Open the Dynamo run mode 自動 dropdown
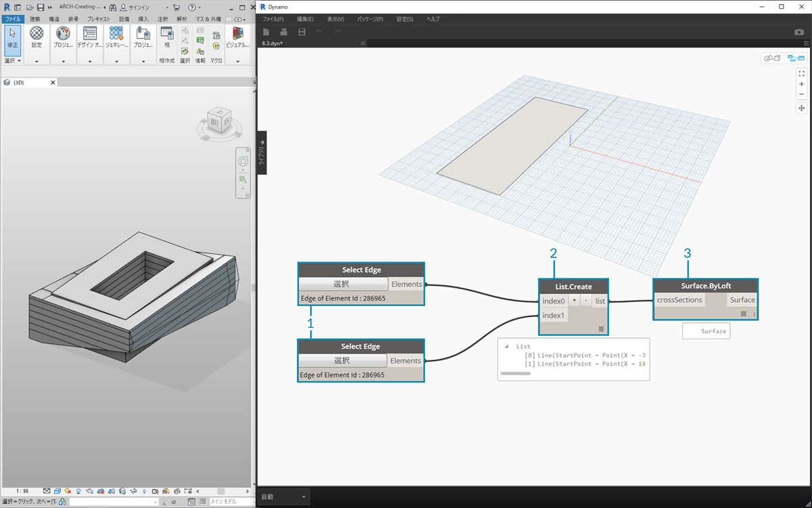812x508 pixels. coord(284,496)
